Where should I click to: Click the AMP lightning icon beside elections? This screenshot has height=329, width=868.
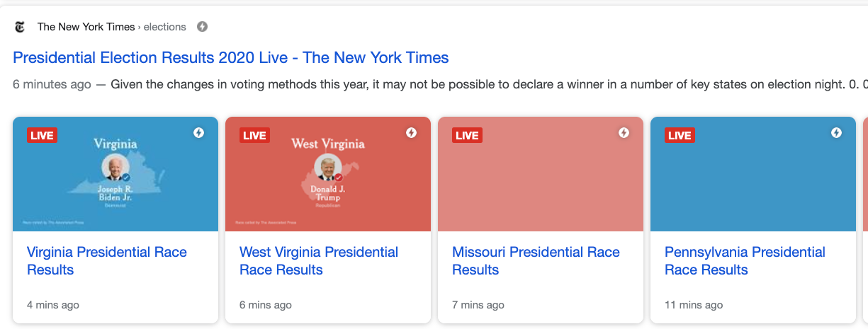[x=202, y=27]
